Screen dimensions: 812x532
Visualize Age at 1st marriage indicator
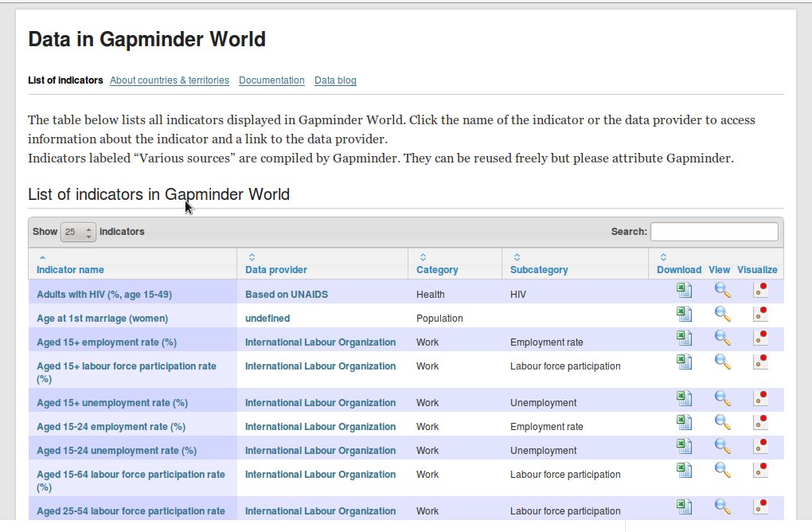[760, 315]
